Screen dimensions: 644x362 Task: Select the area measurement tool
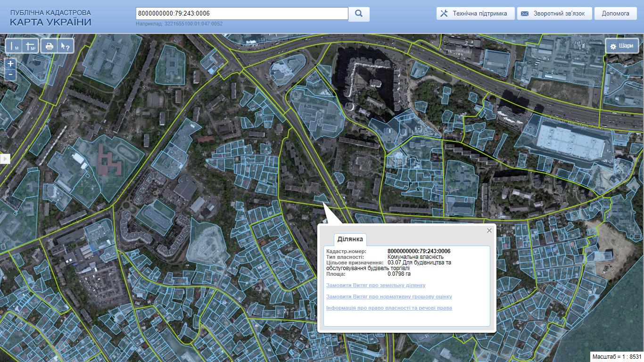click(x=30, y=46)
